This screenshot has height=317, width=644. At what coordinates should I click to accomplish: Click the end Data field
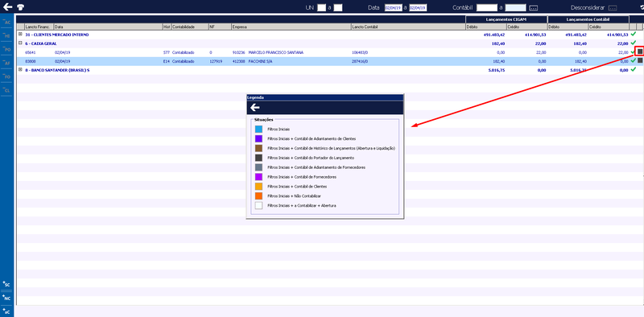pos(418,8)
